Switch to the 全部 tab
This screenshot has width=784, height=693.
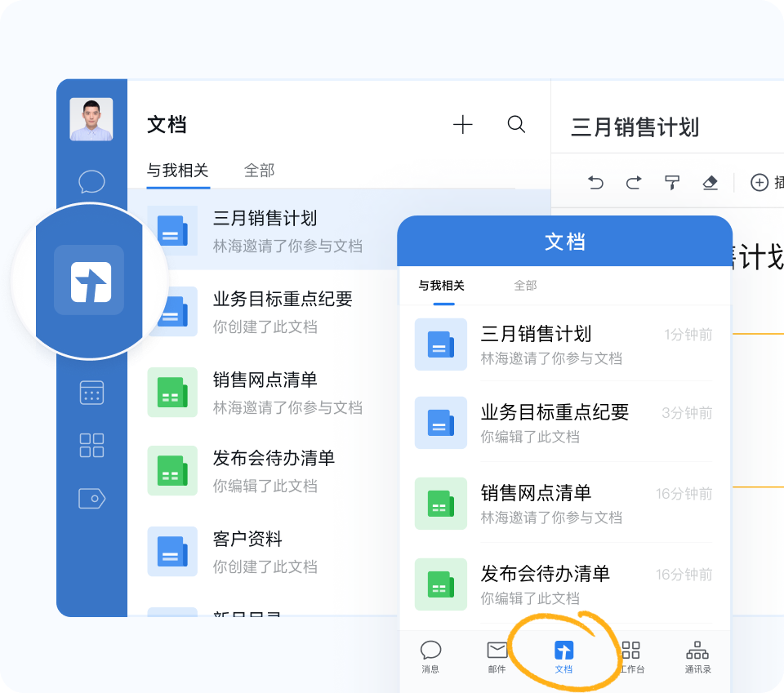coord(259,171)
